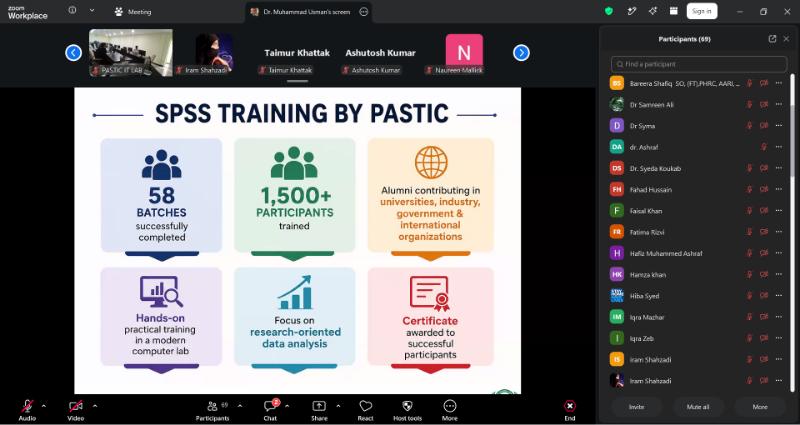
Task: Open Host tools
Action: pos(407,410)
